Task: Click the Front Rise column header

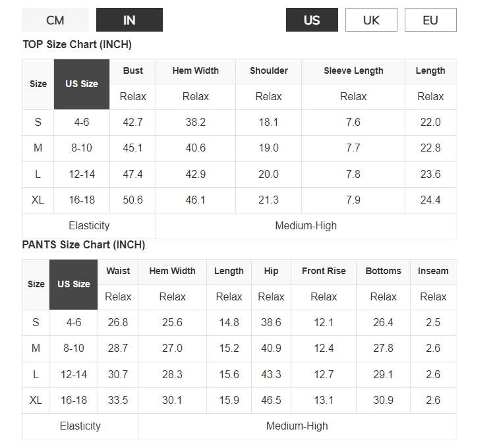Action: tap(324, 271)
